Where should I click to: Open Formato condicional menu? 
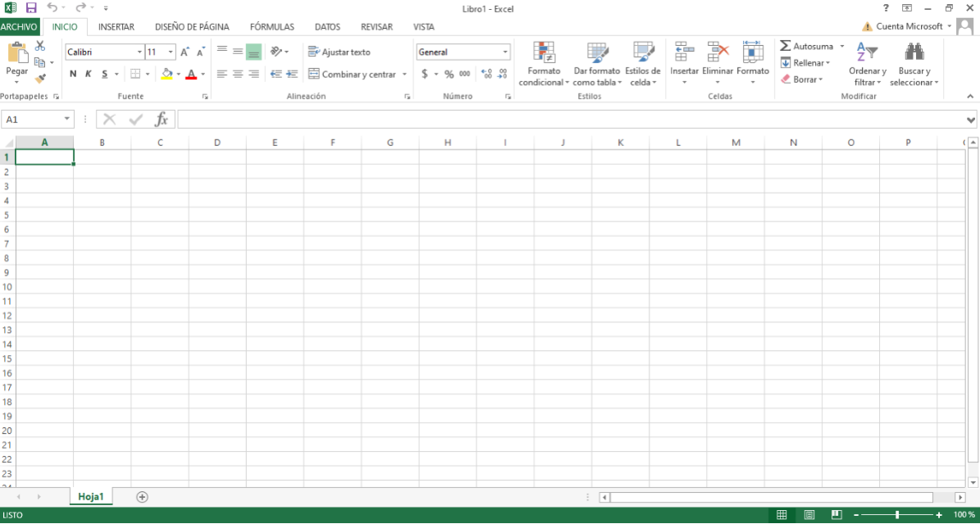[544, 64]
